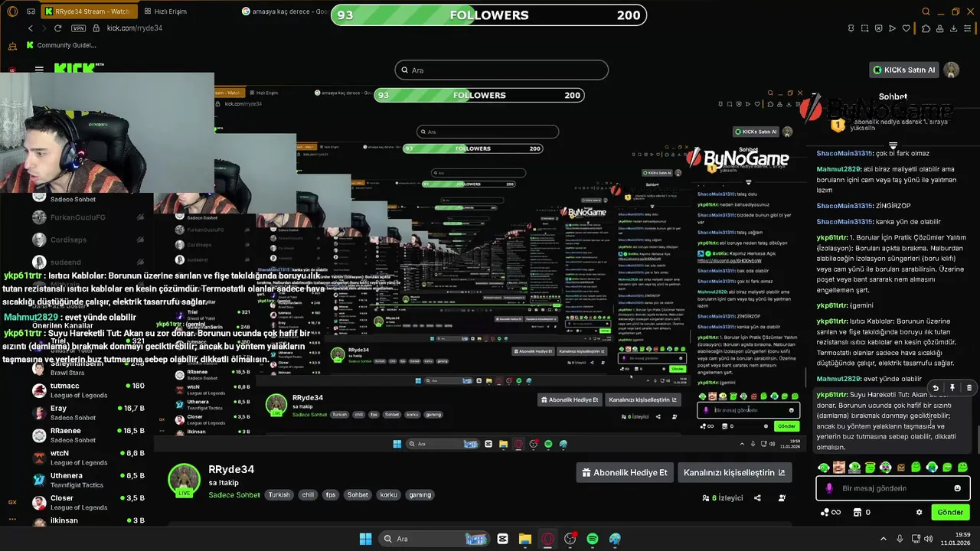The width and height of the screenshot is (980, 551).
Task: Pin the hovered chat message
Action: point(952,388)
